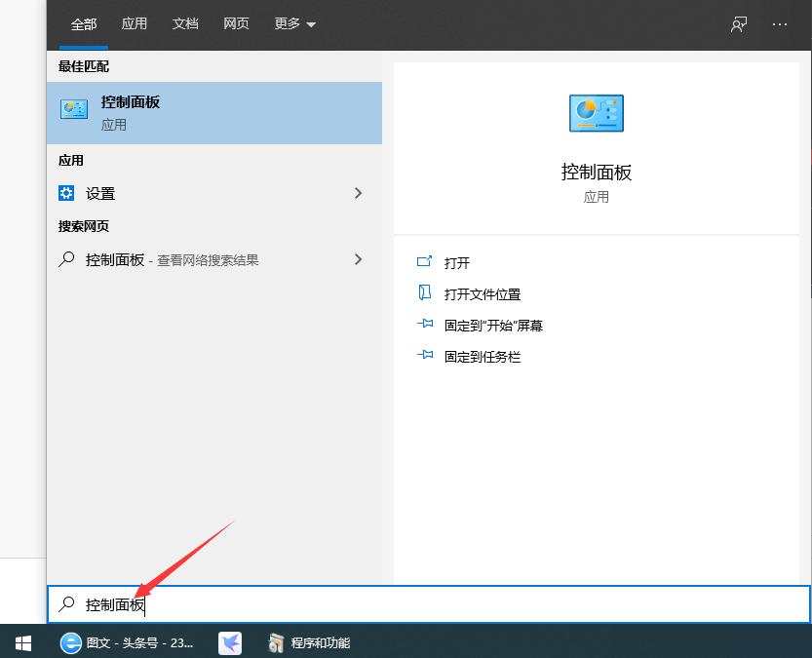The image size is (812, 658).
Task: Expand the web search results chevron
Action: pyautogui.click(x=358, y=259)
